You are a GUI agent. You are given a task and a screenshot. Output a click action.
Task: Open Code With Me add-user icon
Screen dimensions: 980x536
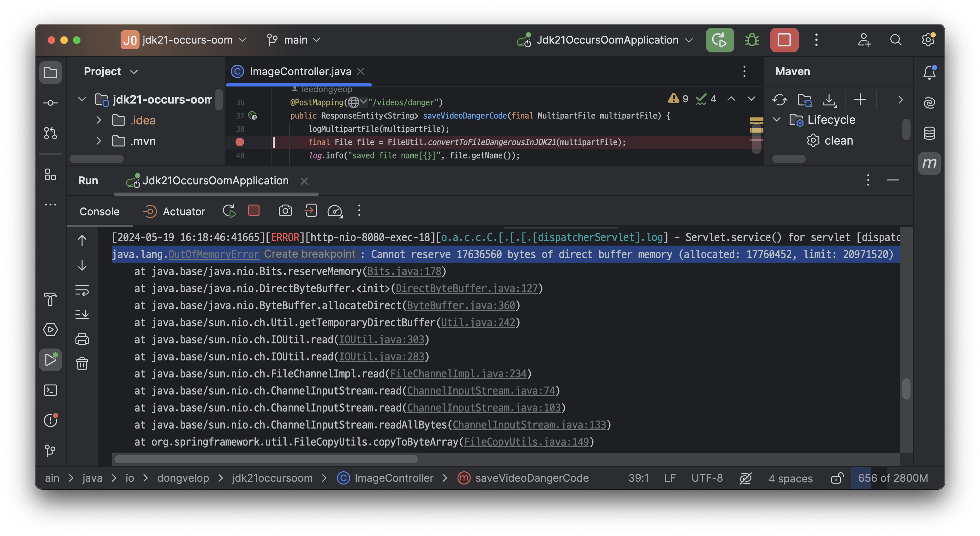864,40
